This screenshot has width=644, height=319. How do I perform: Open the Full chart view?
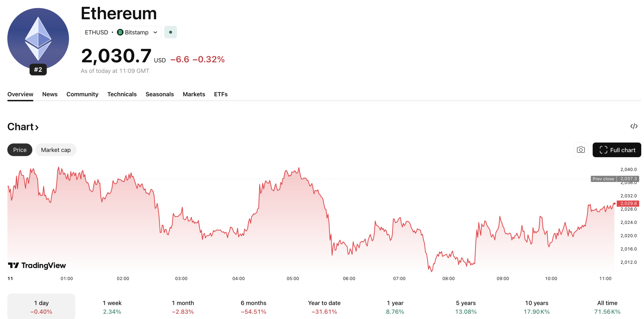617,150
